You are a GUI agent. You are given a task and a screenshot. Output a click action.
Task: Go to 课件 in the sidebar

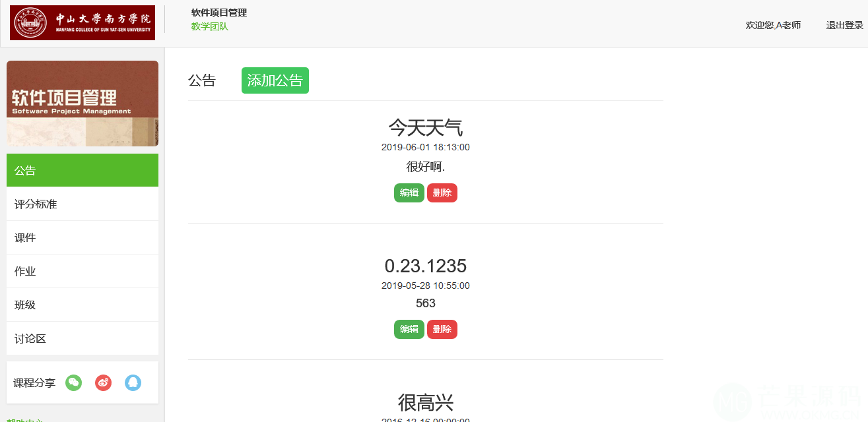83,238
